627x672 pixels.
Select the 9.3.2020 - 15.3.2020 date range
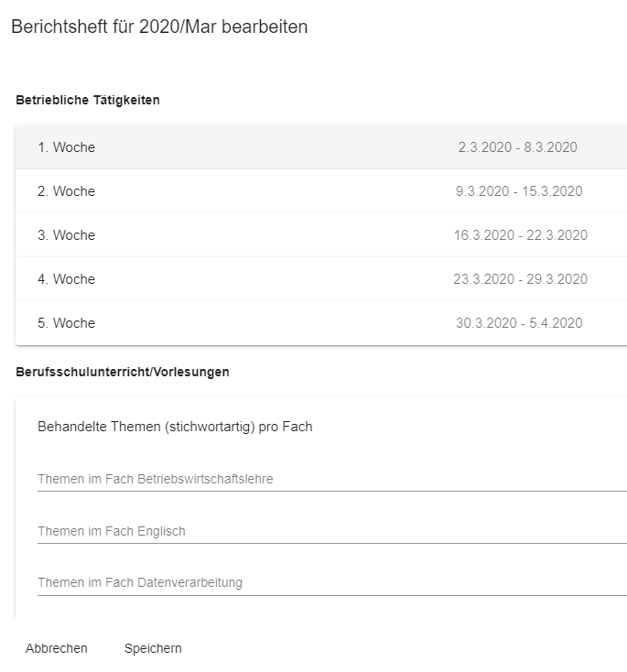point(518,191)
